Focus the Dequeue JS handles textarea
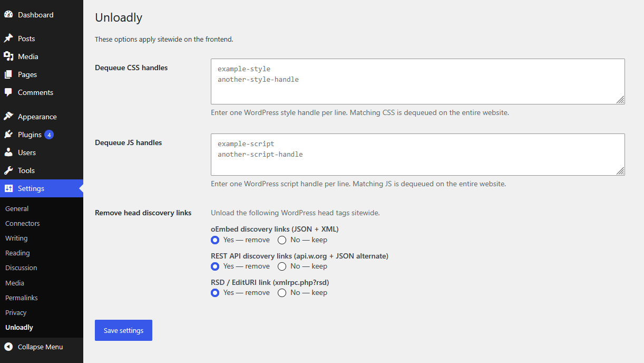 (x=418, y=155)
